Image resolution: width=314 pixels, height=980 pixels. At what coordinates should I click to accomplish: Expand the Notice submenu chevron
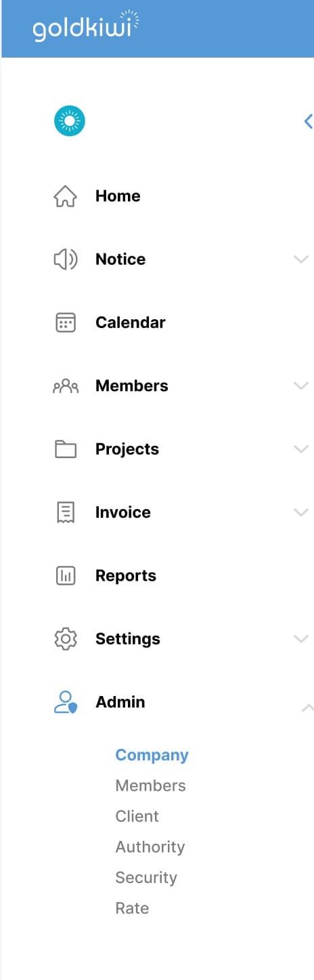(301, 259)
